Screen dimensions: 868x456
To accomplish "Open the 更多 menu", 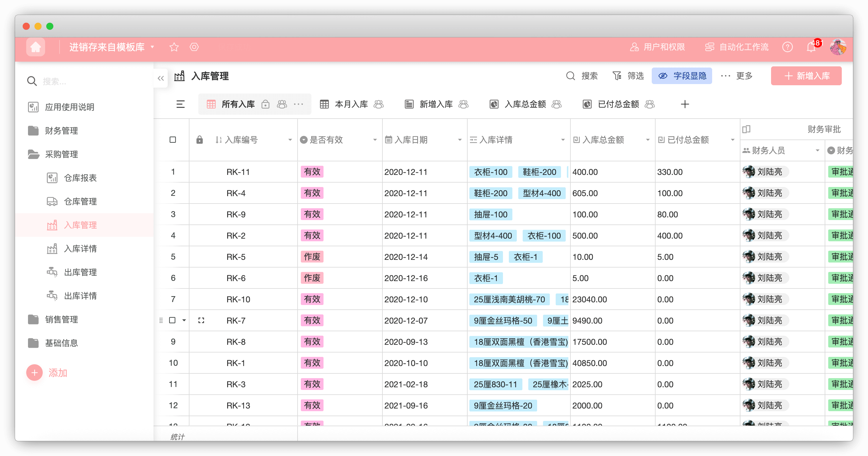I will 737,76.
